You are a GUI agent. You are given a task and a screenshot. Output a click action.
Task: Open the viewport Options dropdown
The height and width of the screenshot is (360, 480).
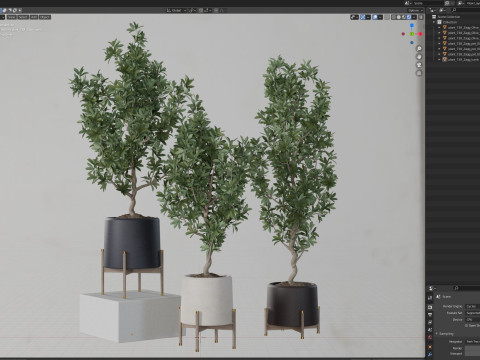415,10
